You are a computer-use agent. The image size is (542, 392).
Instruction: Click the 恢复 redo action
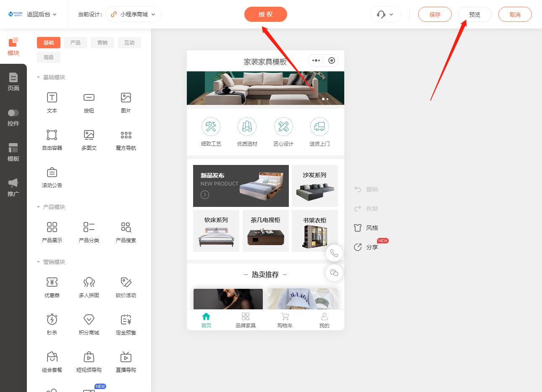tap(366, 209)
